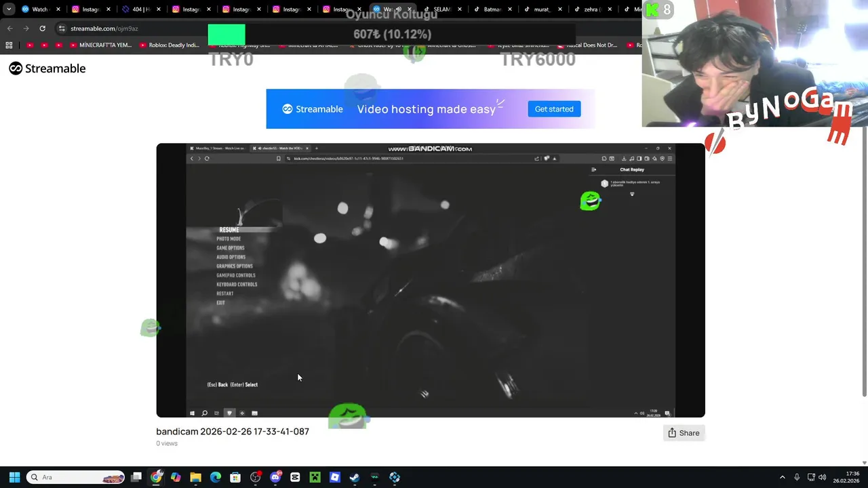This screenshot has width=868, height=488.
Task: Launch Microsoft Edge from the taskbar
Action: point(216,477)
